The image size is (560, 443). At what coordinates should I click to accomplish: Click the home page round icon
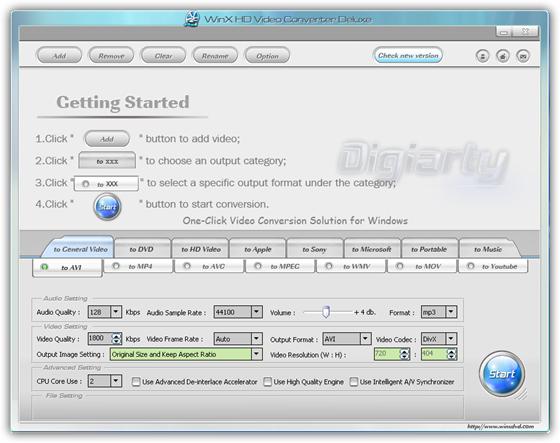point(503,56)
